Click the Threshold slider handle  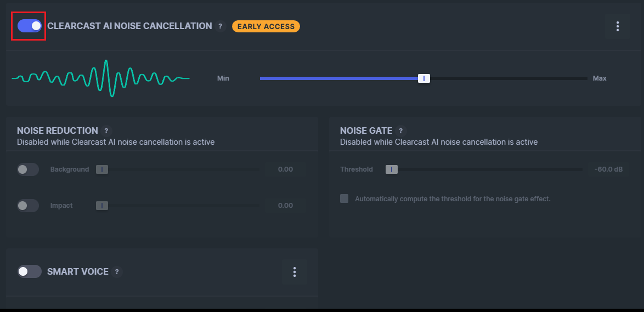point(392,169)
